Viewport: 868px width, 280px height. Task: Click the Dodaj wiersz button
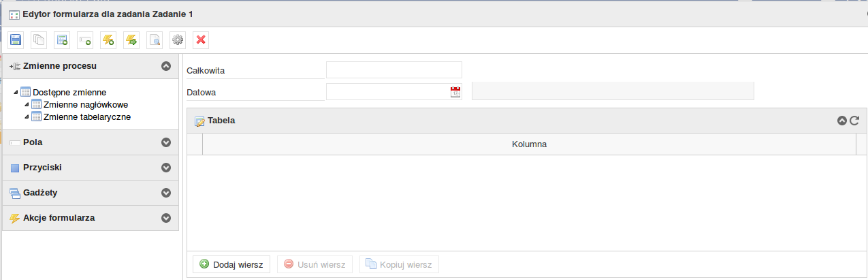[x=231, y=264]
